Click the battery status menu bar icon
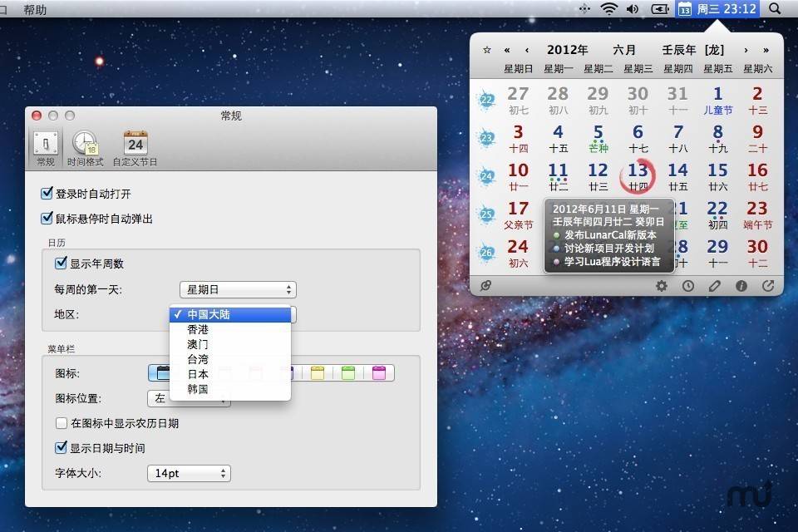The width and height of the screenshot is (798, 532). click(660, 8)
